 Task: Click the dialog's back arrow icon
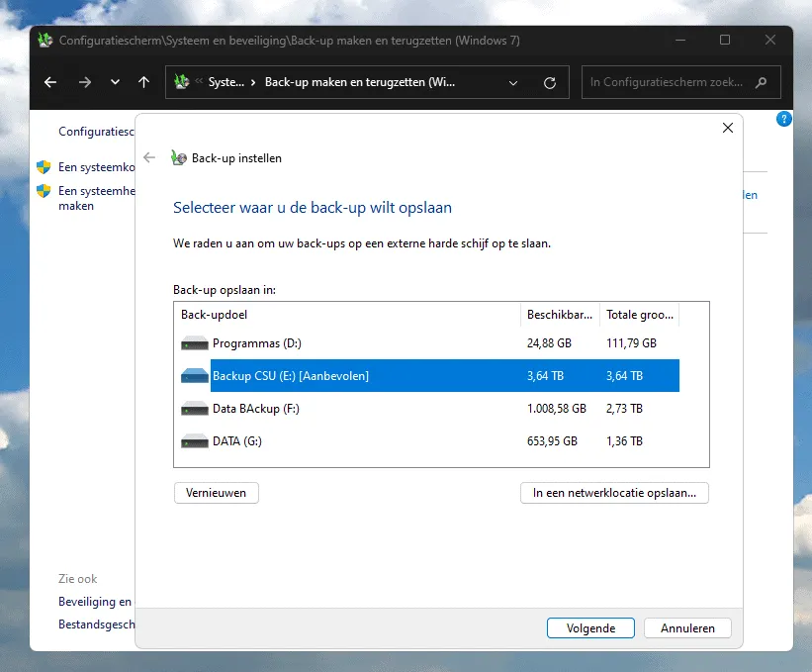click(x=149, y=157)
